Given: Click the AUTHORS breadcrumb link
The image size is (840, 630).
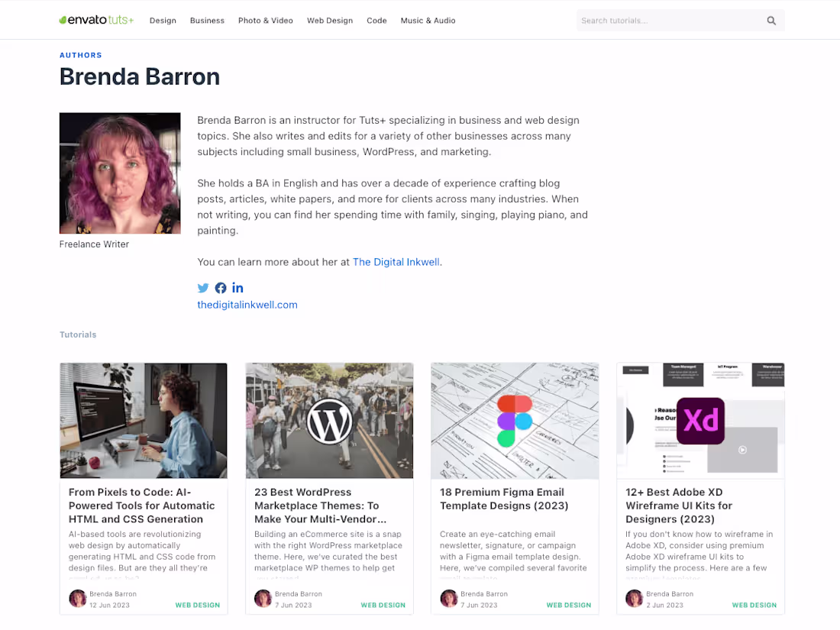Looking at the screenshot, I should click(80, 55).
